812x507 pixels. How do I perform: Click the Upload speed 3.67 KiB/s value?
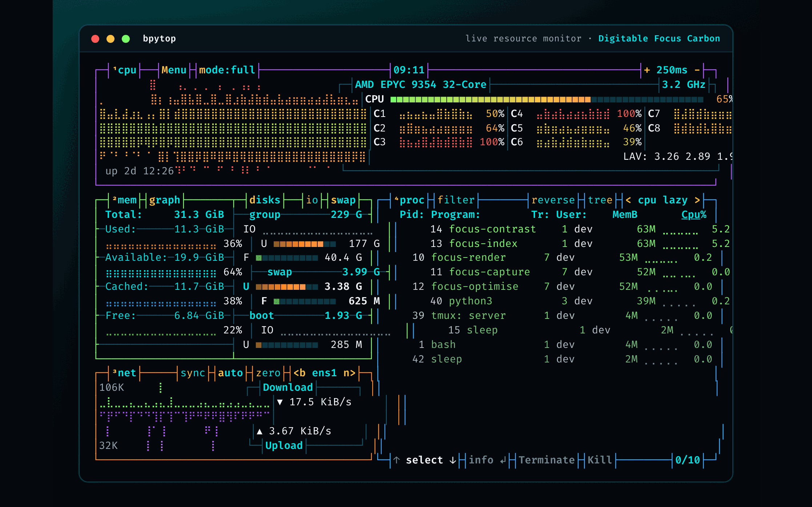tap(300, 431)
